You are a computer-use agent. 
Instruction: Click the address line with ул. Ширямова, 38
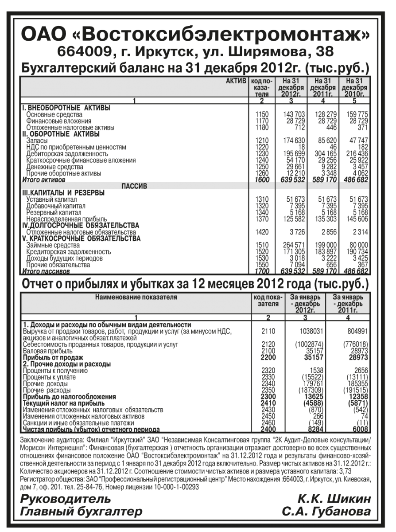198,53
